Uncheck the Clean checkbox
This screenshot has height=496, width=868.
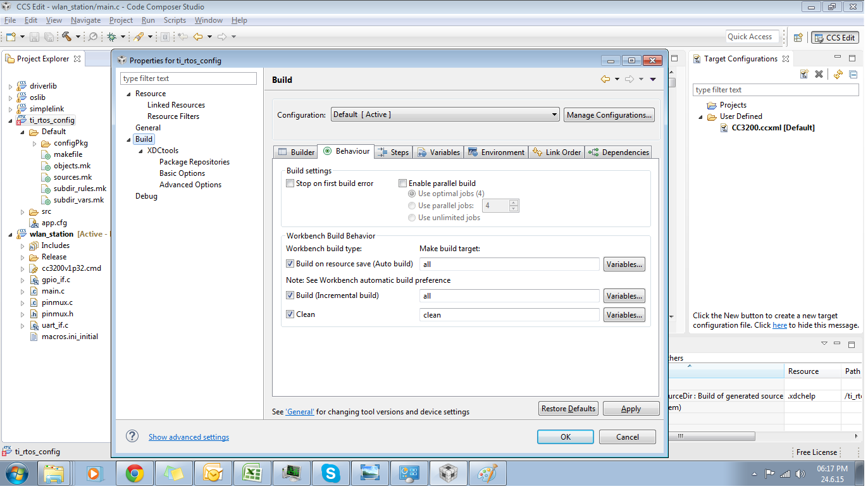[290, 314]
